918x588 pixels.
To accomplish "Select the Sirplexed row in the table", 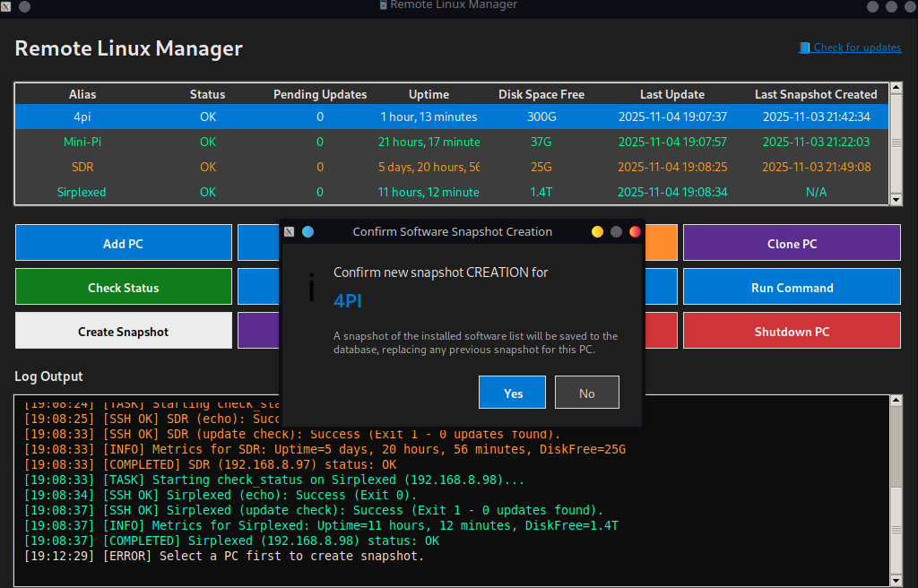I will pyautogui.click(x=82, y=192).
